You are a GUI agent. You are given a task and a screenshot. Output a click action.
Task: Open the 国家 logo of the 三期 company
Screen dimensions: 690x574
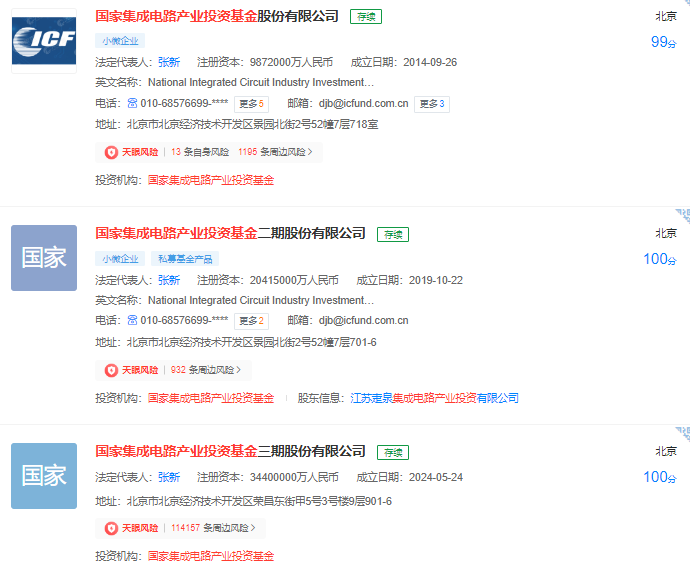pyautogui.click(x=44, y=476)
